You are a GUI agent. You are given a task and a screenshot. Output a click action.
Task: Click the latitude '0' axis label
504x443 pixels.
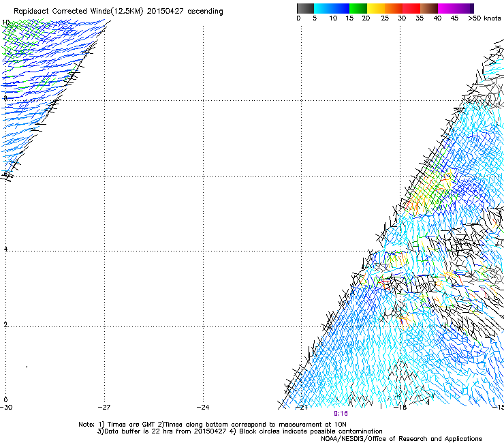pyautogui.click(x=5, y=400)
